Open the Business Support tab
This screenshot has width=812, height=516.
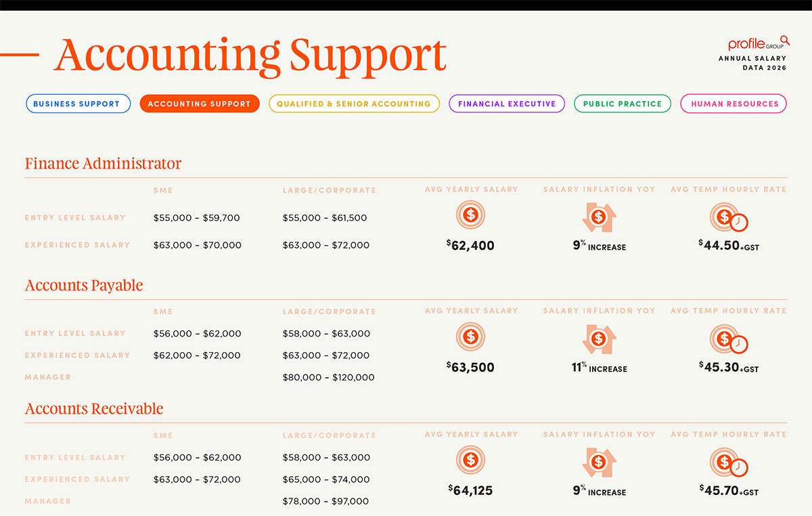(78, 104)
